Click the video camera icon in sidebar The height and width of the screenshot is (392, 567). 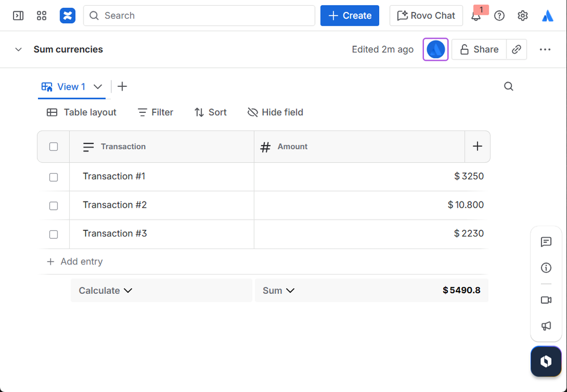click(x=546, y=300)
